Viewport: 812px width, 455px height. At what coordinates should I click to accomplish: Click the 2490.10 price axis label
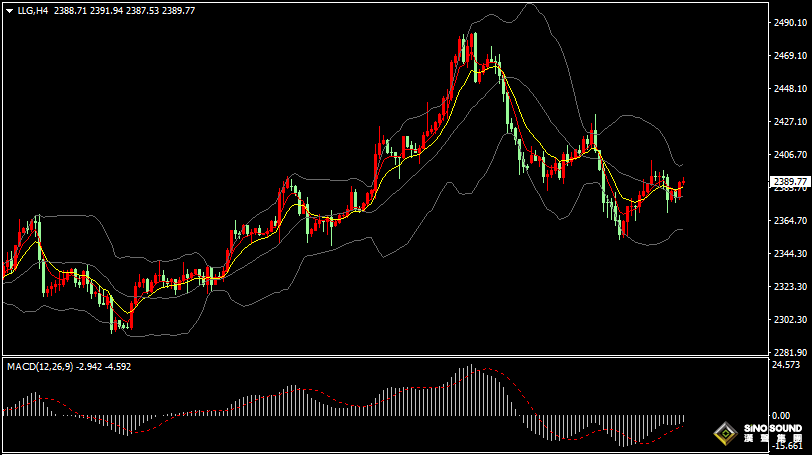[x=790, y=23]
